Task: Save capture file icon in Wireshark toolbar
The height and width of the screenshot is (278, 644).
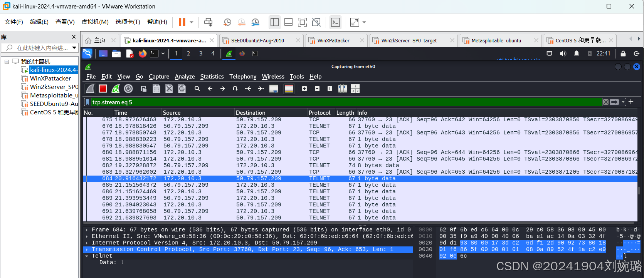Action: (x=156, y=89)
